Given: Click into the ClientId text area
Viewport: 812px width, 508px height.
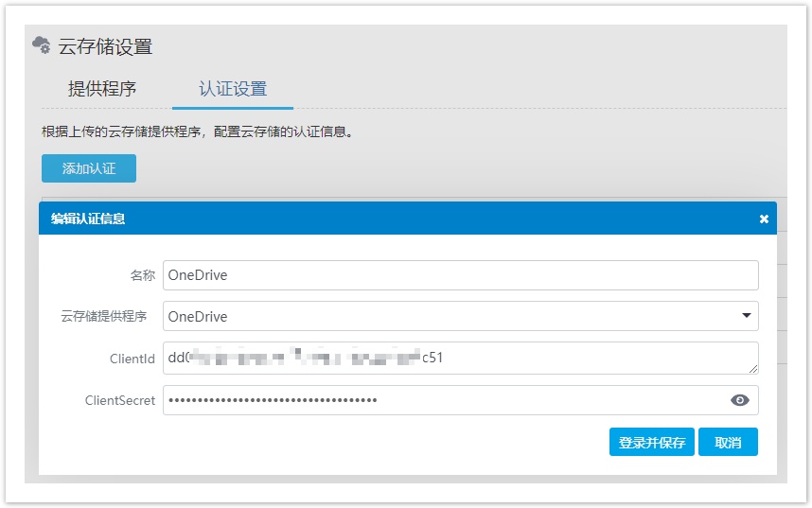Looking at the screenshot, I should point(460,358).
